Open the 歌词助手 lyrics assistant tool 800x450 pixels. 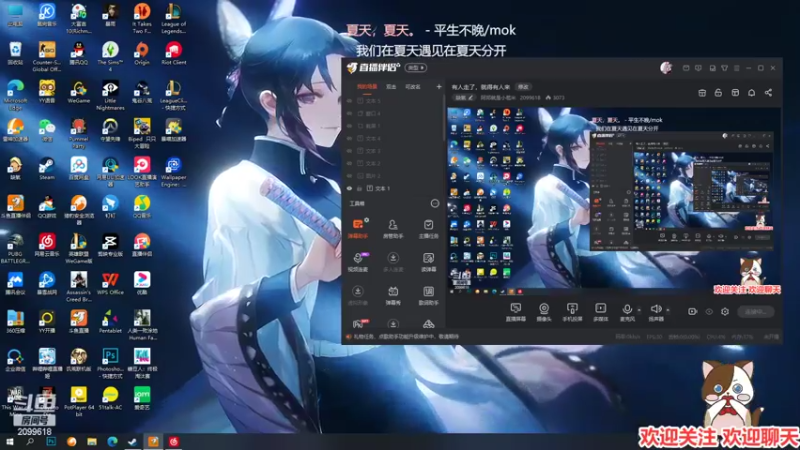click(428, 295)
